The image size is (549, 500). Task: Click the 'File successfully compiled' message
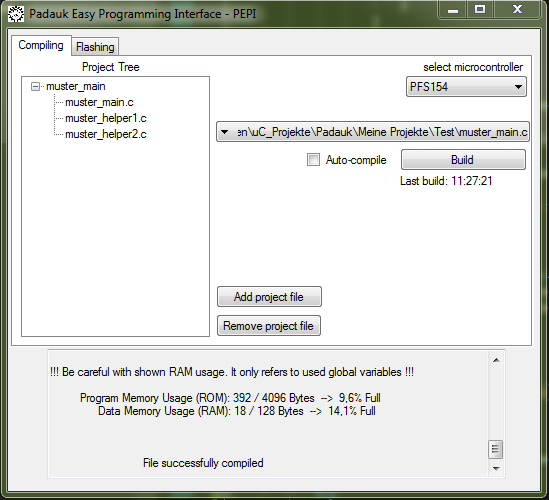pyautogui.click(x=203, y=463)
